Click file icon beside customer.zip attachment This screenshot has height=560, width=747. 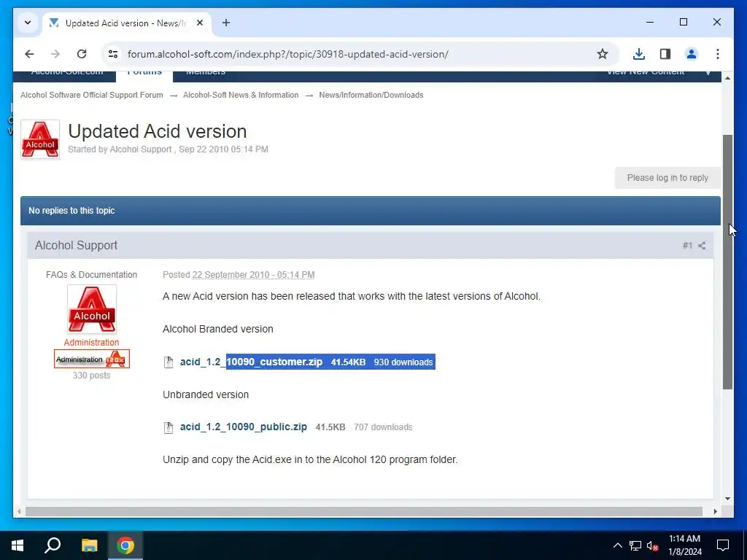pos(169,362)
